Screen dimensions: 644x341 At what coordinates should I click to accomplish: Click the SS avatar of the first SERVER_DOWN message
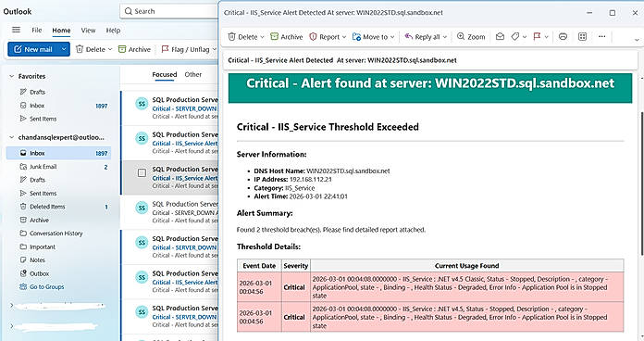click(x=142, y=104)
